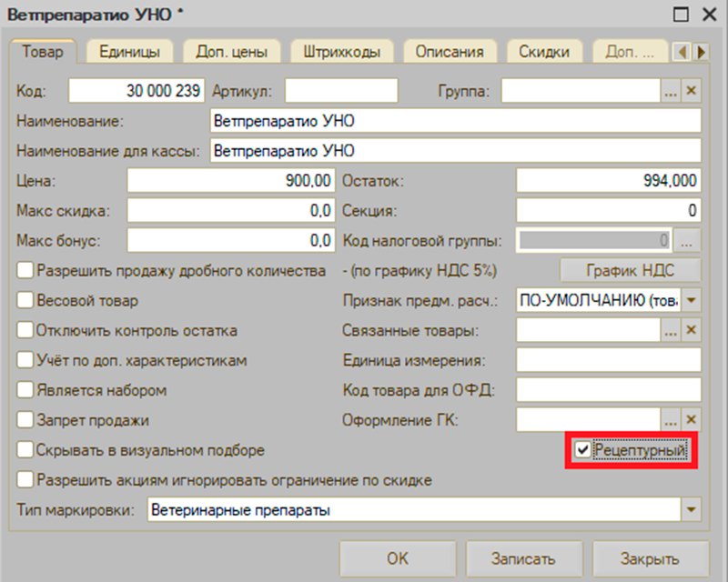Enable Учёт по доп. характеристикам
The height and width of the screenshot is (582, 728).
pos(25,360)
